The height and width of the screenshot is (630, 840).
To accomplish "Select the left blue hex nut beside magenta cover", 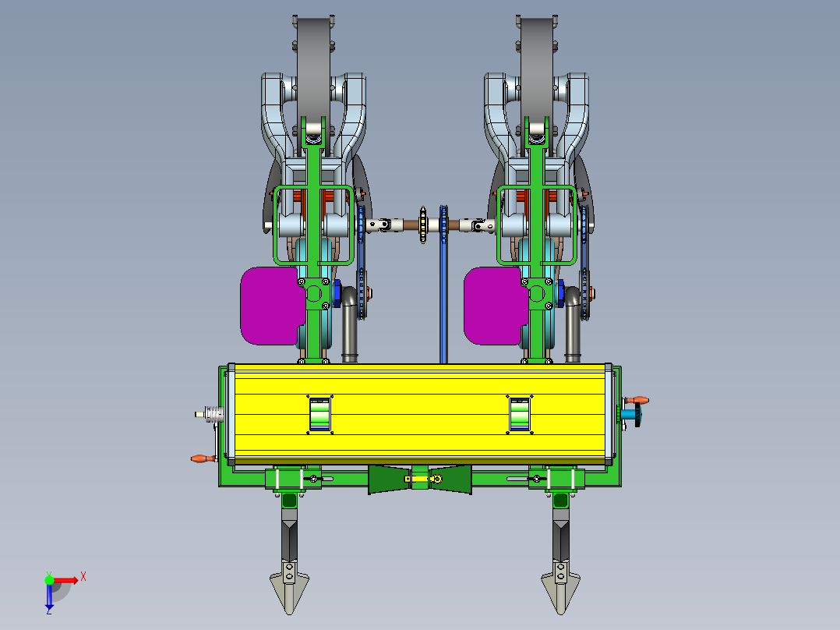I will pos(337,293).
